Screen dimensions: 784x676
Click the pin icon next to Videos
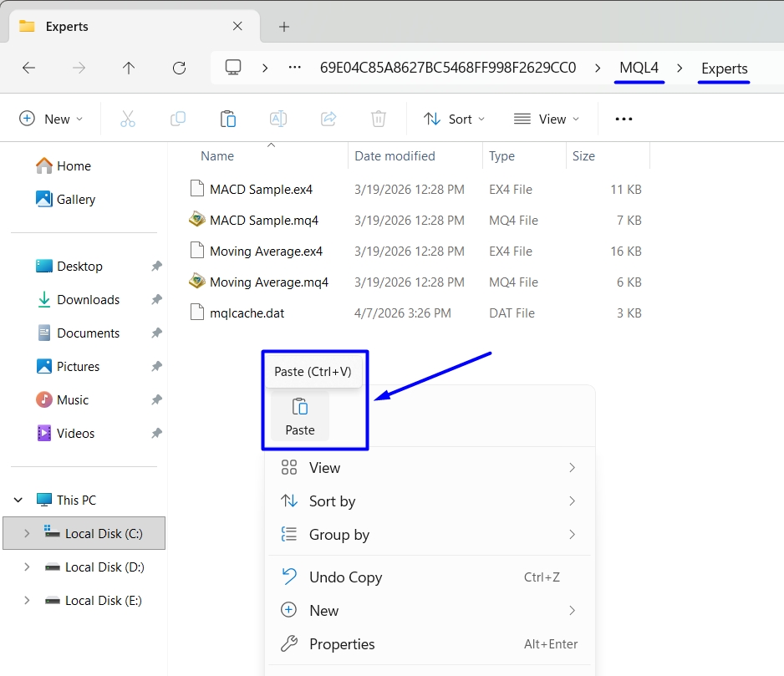point(157,433)
